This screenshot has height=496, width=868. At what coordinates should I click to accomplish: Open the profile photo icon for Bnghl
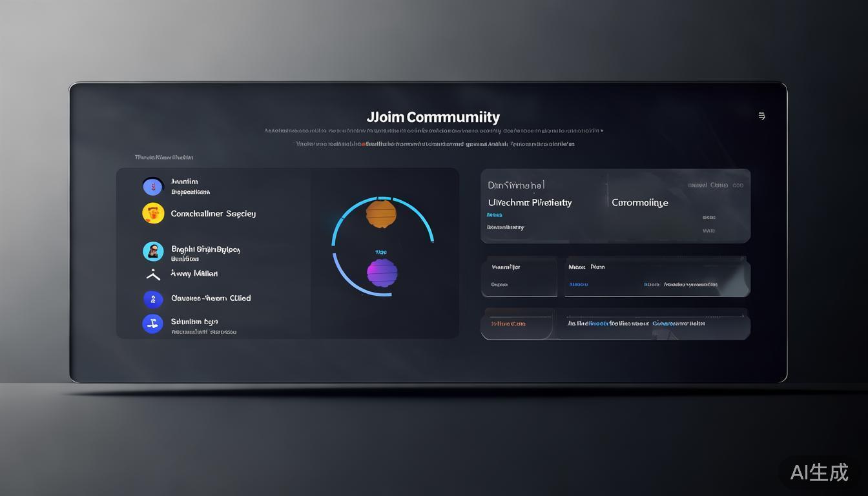(x=153, y=251)
